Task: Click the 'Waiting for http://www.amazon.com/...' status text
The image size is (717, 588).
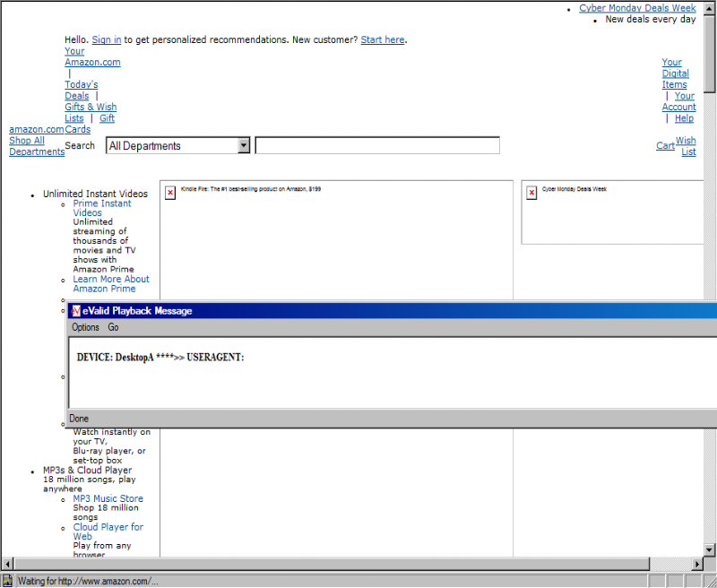Action: [88, 581]
